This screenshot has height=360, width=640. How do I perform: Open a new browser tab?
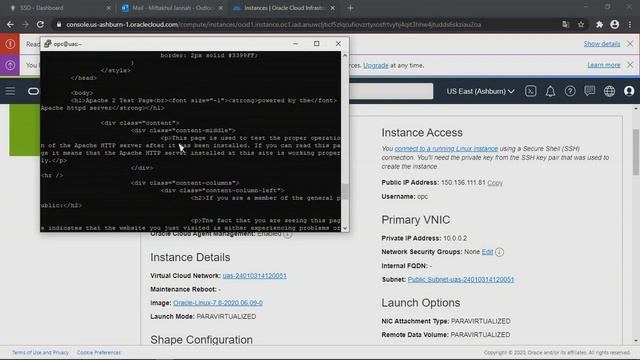point(350,8)
